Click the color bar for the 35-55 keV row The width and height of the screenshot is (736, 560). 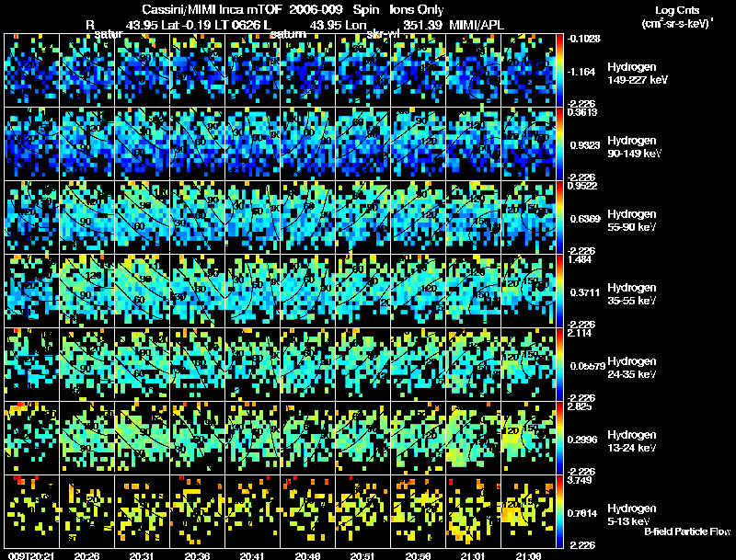559,291
